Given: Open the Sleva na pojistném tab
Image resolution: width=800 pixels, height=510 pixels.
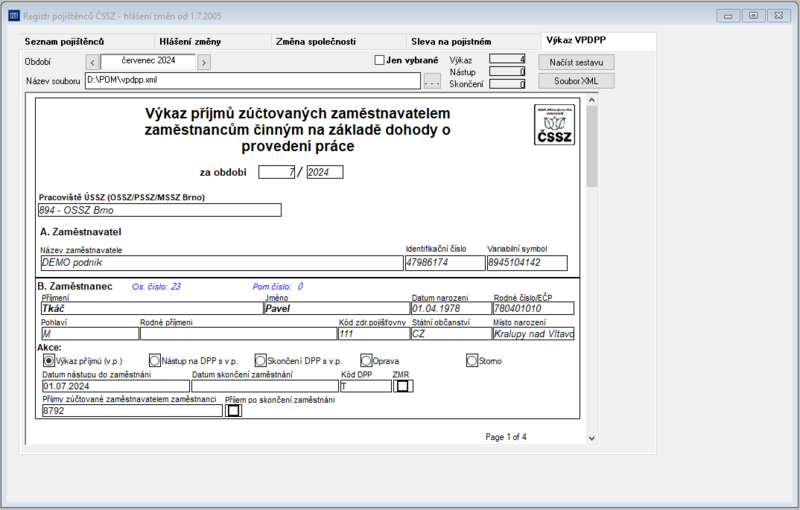Looking at the screenshot, I should [x=451, y=42].
